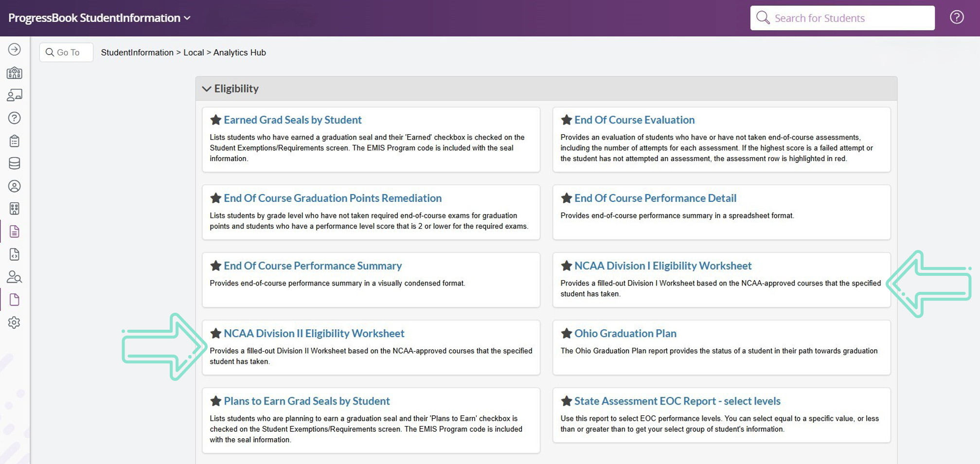Click the Search for Students field
Viewport: 980px width, 464px height.
[x=842, y=18]
